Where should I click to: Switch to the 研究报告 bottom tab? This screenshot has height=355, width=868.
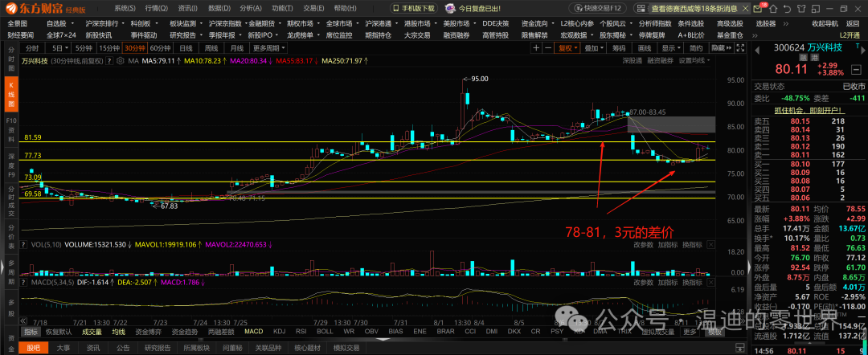[x=159, y=348]
